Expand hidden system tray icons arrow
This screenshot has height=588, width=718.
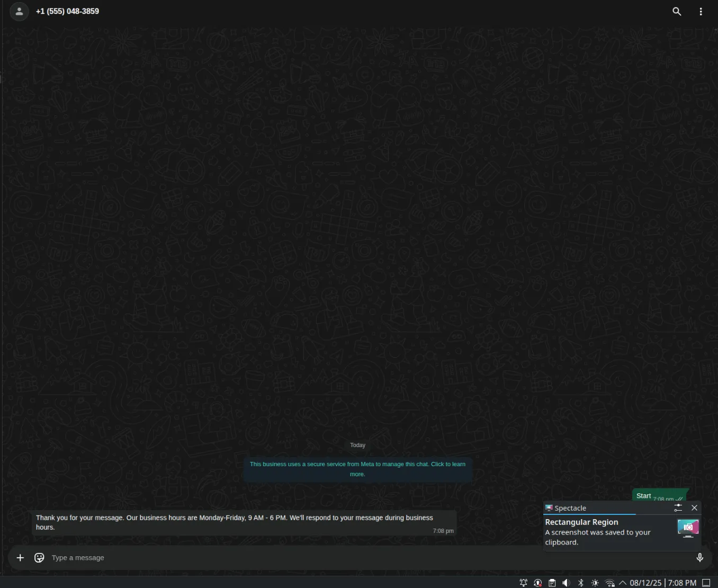point(623,583)
